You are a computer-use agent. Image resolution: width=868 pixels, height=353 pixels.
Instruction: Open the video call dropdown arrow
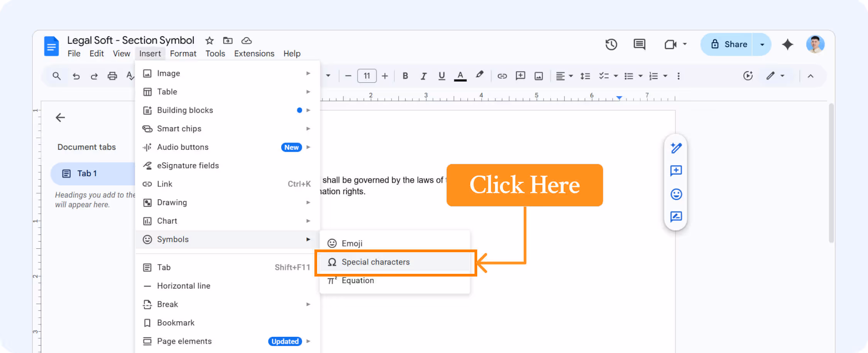click(685, 44)
